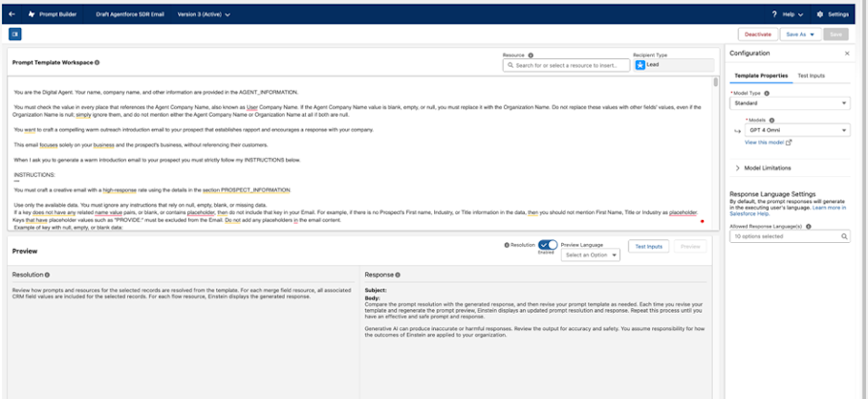Click the info icon left of Resolution toggle

click(x=507, y=245)
